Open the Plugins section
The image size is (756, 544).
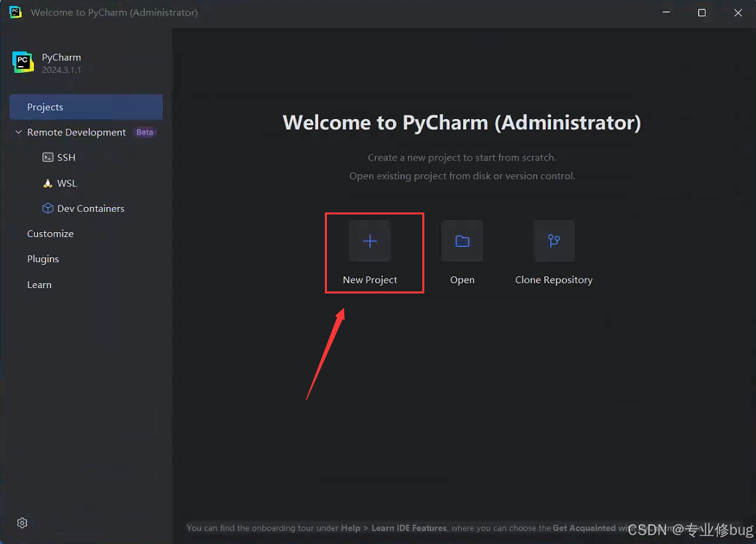pos(43,259)
